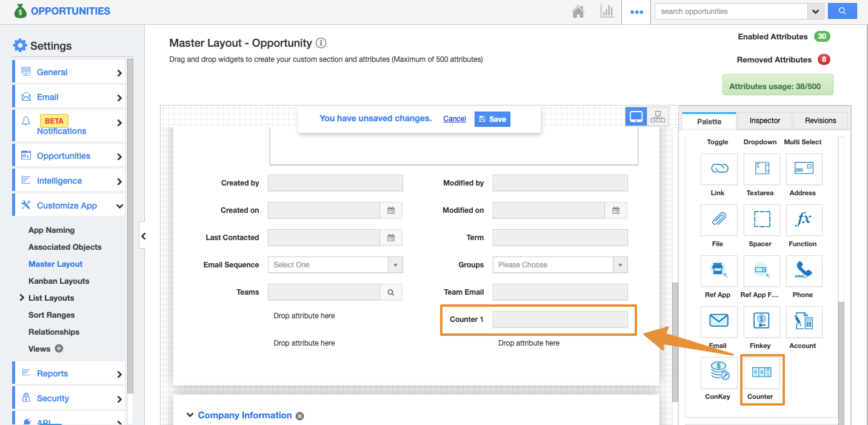Screen dimensions: 868x425
Task: Select the Finkey widget icon
Action: pyautogui.click(x=761, y=322)
